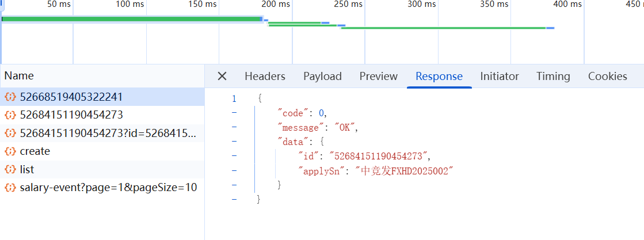Show the Preview tab

(x=378, y=76)
